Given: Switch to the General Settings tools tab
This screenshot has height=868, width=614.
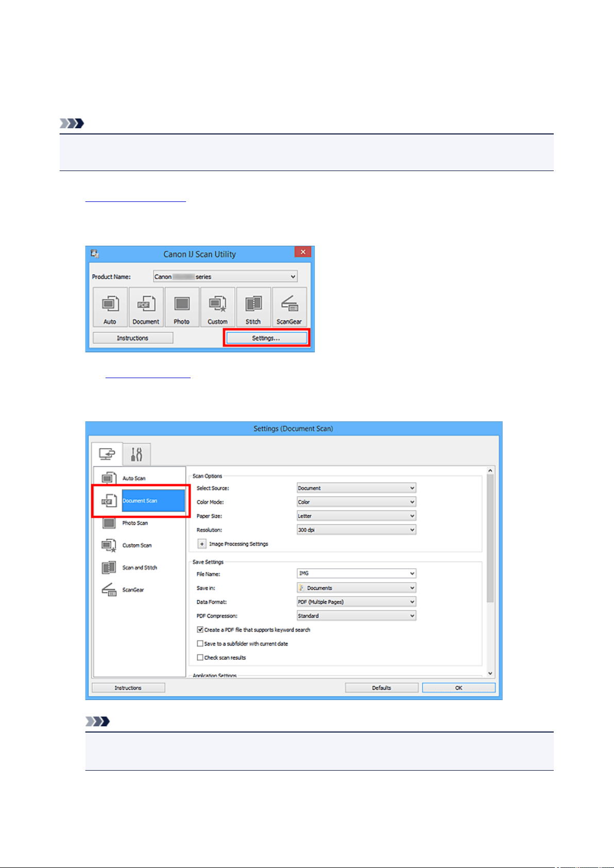Looking at the screenshot, I should (x=137, y=454).
